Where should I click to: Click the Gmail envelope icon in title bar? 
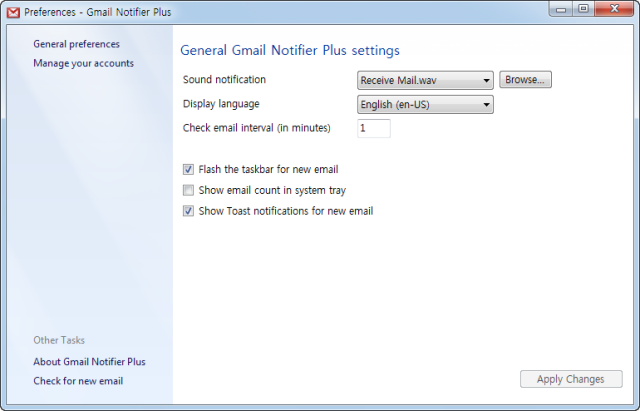13,12
